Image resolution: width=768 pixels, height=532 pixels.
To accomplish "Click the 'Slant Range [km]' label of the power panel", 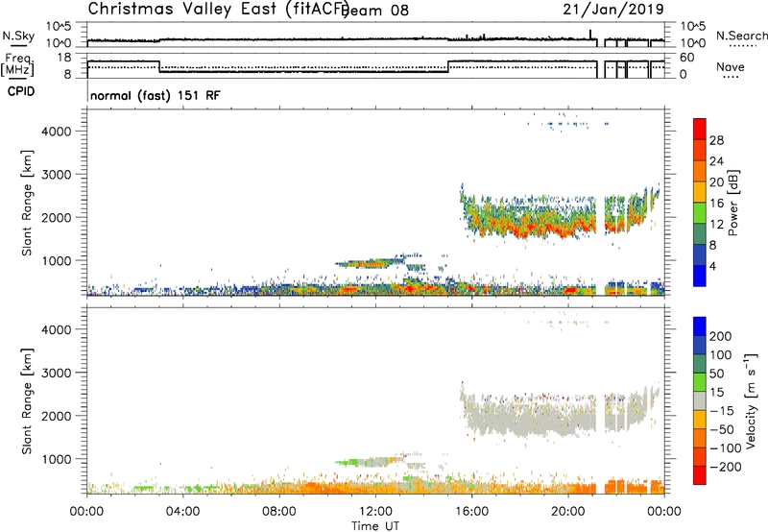I will click(x=27, y=203).
